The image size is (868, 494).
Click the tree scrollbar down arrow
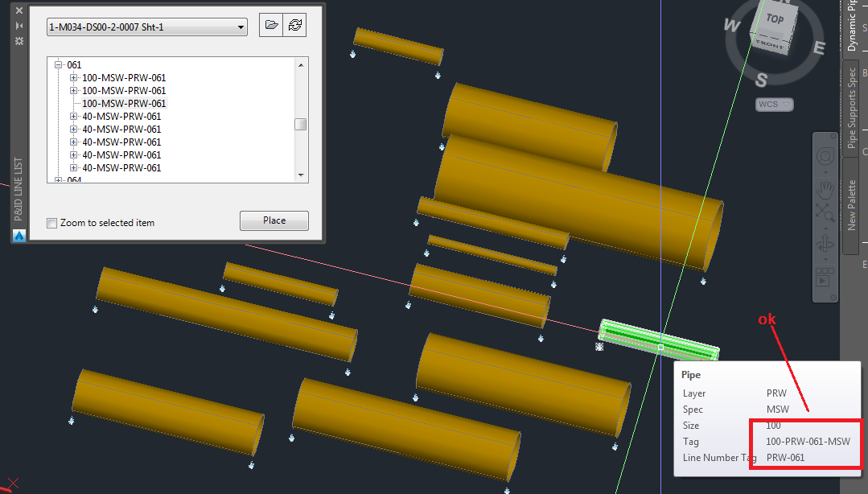click(x=301, y=175)
